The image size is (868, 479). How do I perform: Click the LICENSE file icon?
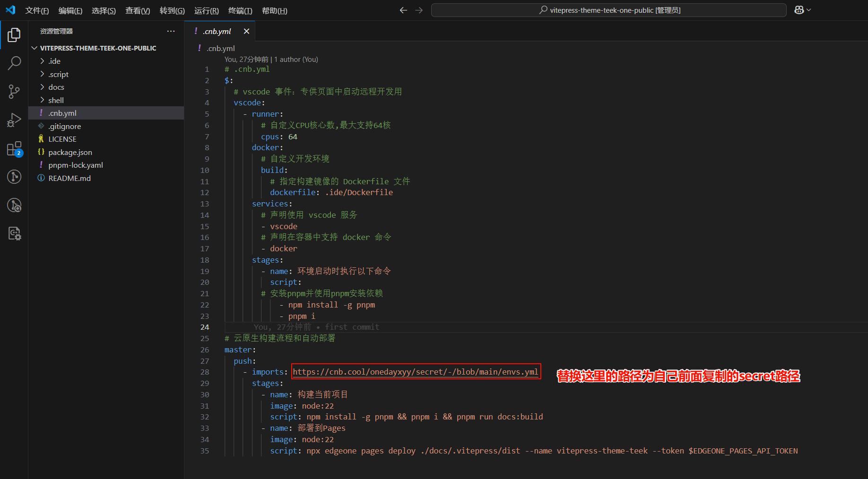pos(41,139)
